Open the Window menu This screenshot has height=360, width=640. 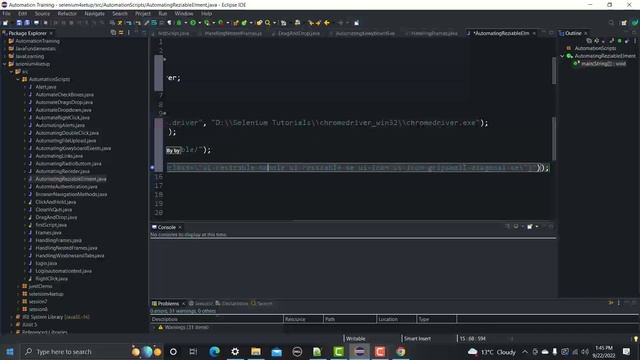[184, 13]
